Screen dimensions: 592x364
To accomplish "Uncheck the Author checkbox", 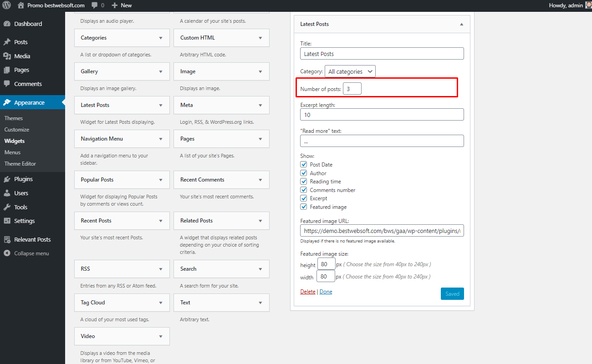I will pyautogui.click(x=304, y=173).
